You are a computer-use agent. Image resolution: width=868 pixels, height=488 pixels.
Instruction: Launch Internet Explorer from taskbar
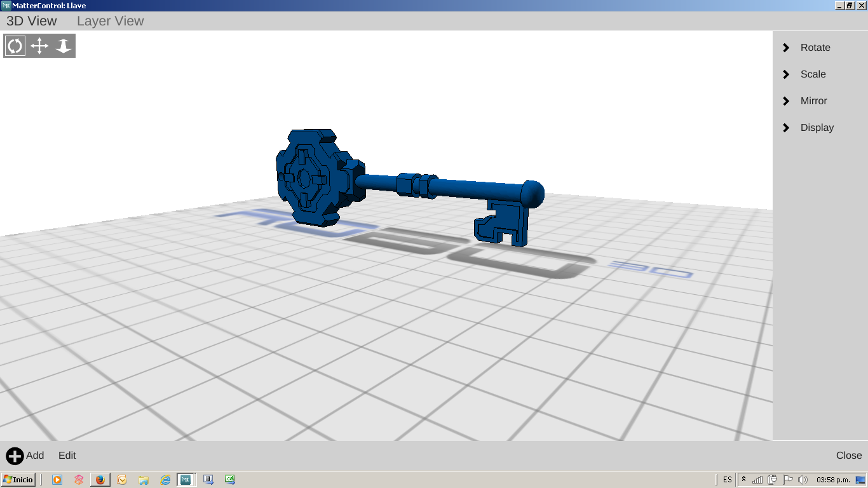(165, 480)
